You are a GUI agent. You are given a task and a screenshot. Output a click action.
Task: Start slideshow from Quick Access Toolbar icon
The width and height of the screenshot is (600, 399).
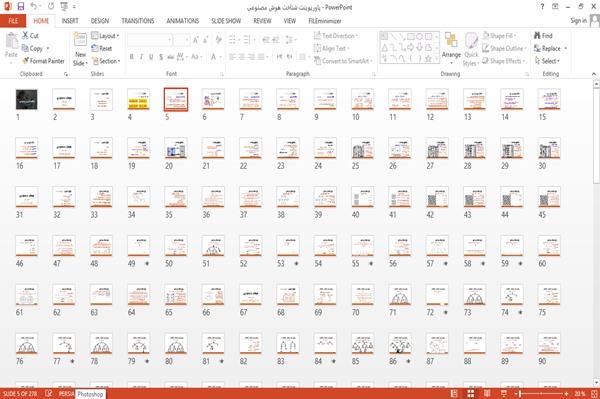64,7
